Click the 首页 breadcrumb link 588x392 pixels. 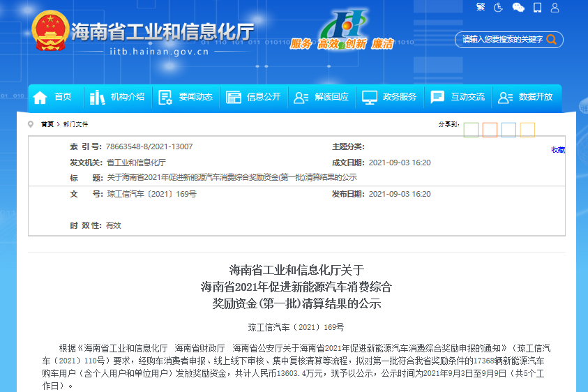coord(47,124)
